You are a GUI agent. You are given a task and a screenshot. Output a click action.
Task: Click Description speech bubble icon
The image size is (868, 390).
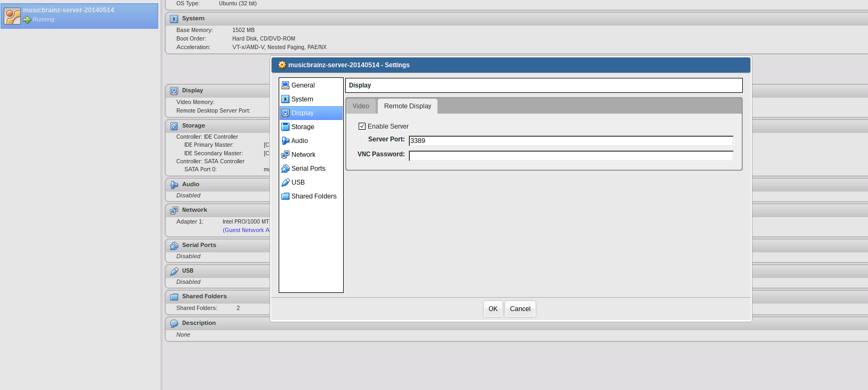tap(174, 323)
